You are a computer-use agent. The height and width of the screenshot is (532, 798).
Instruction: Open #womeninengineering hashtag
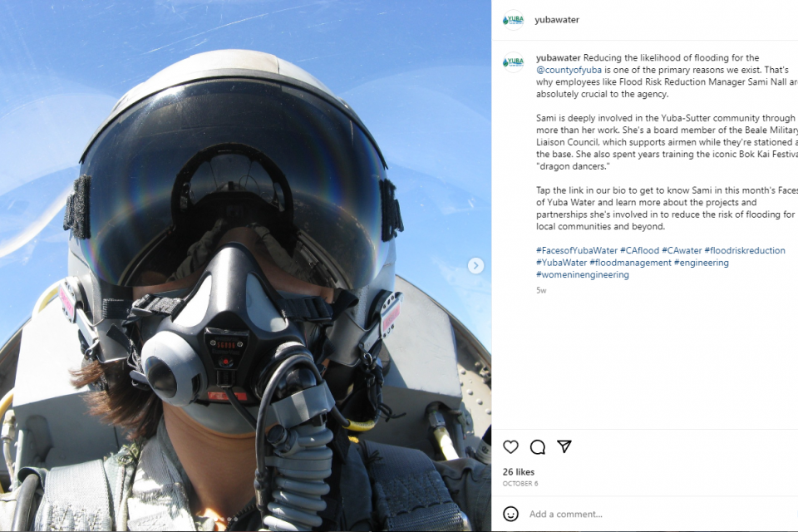pos(582,275)
